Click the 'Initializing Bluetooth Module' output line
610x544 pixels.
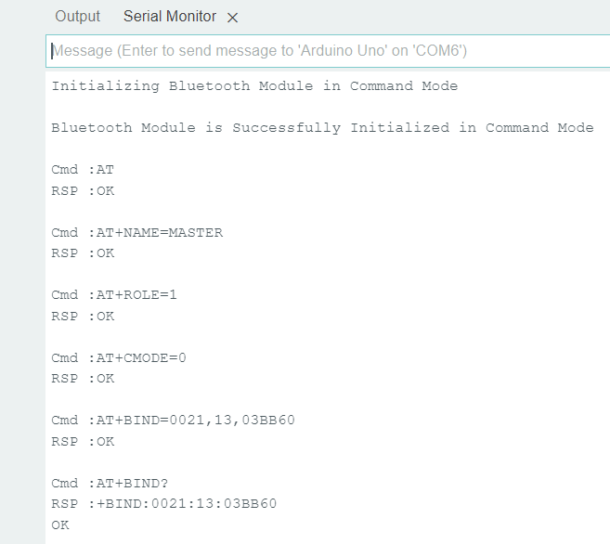[x=254, y=86]
